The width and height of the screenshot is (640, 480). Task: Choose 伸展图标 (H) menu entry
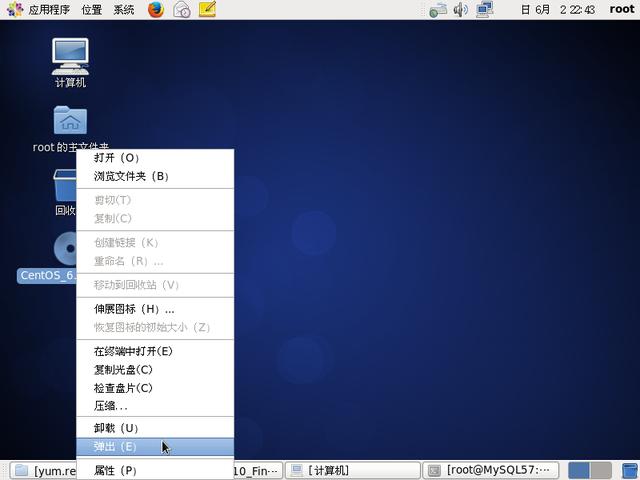point(155,309)
